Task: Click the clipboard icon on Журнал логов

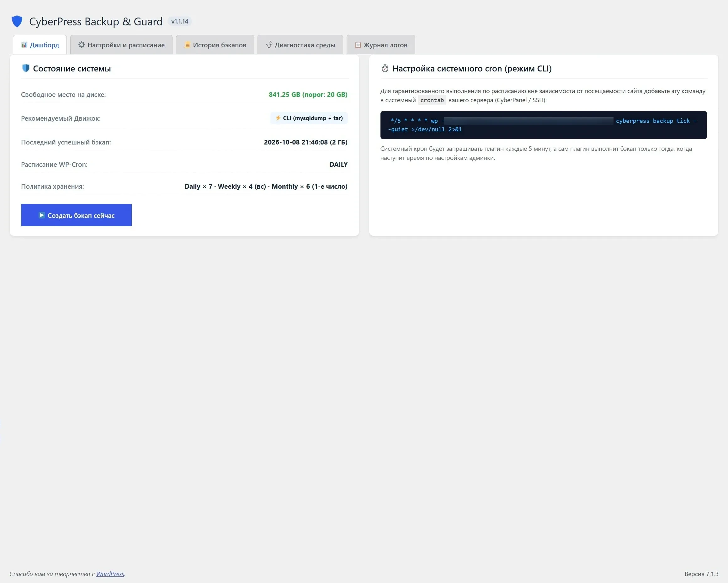Action: (358, 45)
